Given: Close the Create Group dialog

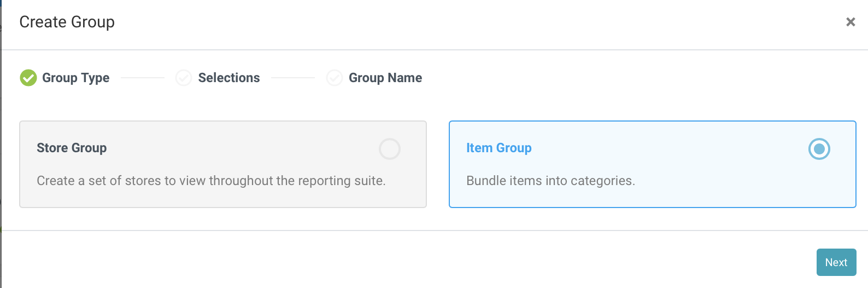Looking at the screenshot, I should (x=851, y=22).
